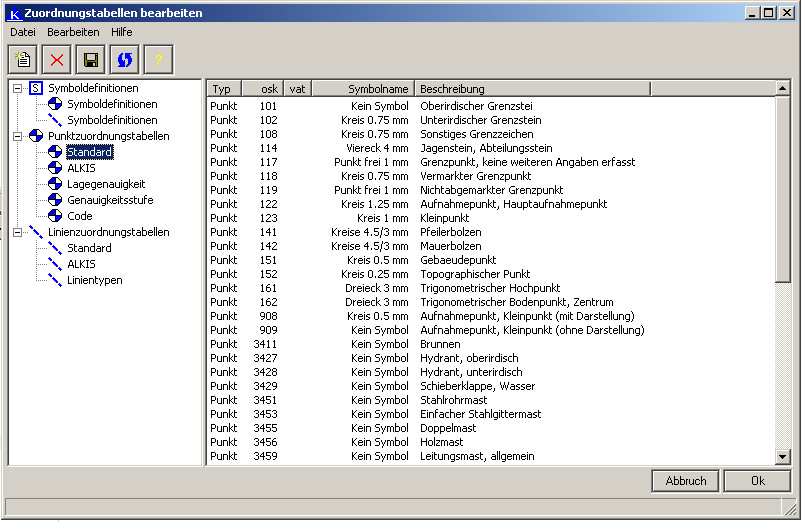Click the scroll down arrow of the table
The width and height of the screenshot is (801, 522).
783,457
